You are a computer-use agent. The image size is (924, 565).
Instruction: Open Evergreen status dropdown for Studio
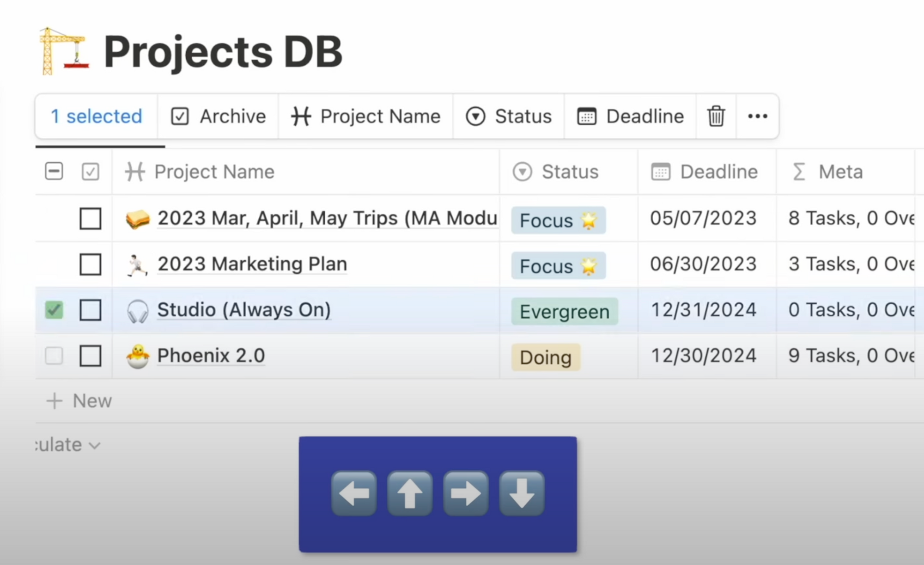tap(564, 312)
